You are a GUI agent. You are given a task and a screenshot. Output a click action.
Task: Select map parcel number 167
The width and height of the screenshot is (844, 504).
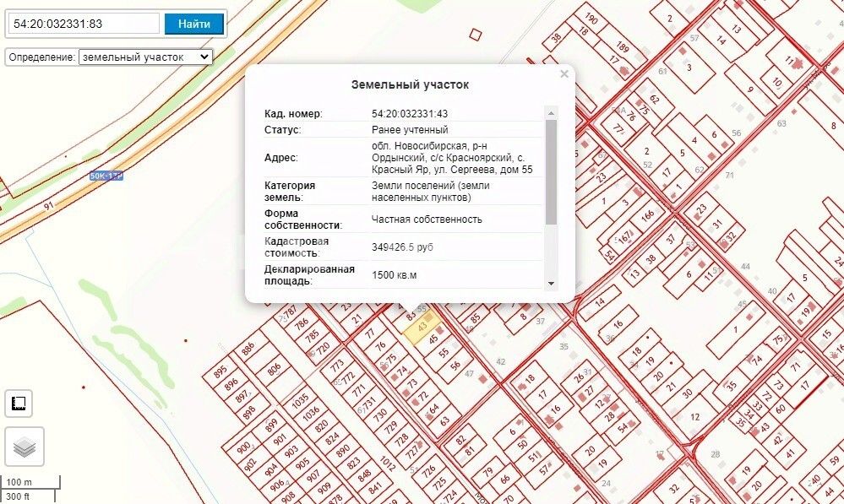624,237
